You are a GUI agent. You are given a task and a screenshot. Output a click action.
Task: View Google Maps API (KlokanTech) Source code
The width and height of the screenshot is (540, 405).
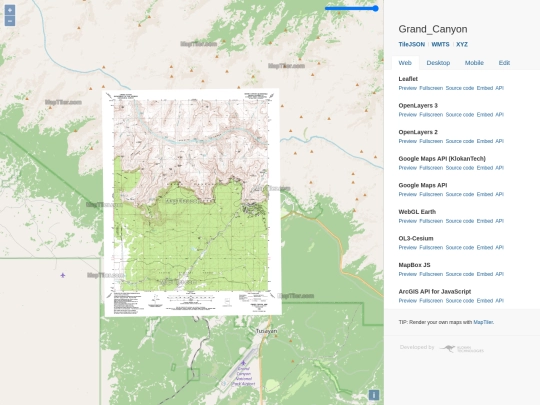click(460, 168)
